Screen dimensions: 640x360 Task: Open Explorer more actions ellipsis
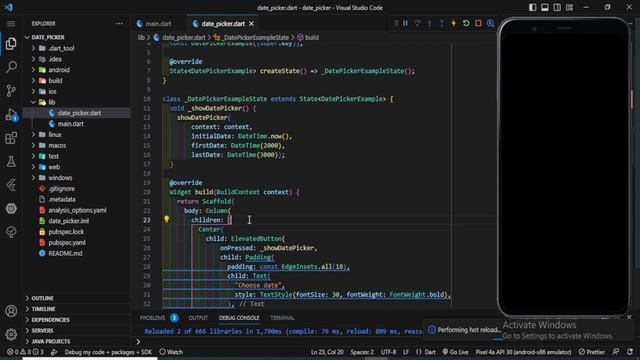tap(119, 24)
